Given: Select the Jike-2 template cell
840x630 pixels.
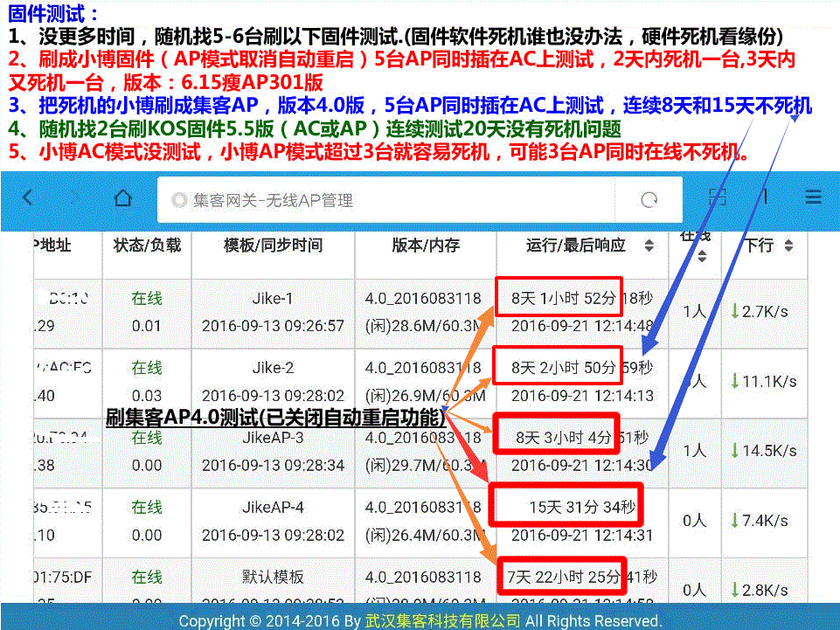Looking at the screenshot, I should 273,368.
